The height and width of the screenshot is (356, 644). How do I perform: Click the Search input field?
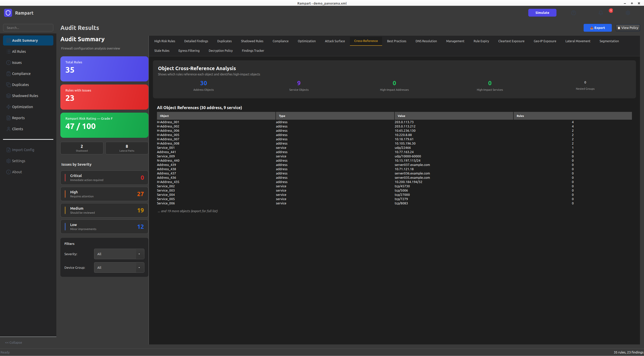tap(28, 28)
